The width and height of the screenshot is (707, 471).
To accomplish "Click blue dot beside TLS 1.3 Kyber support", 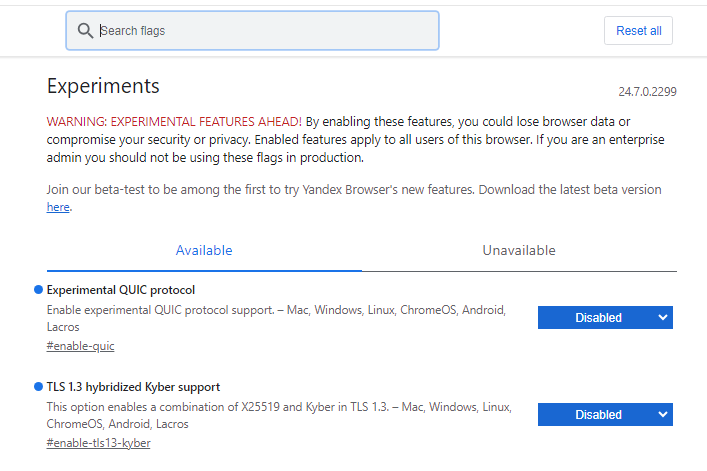I will coord(38,387).
